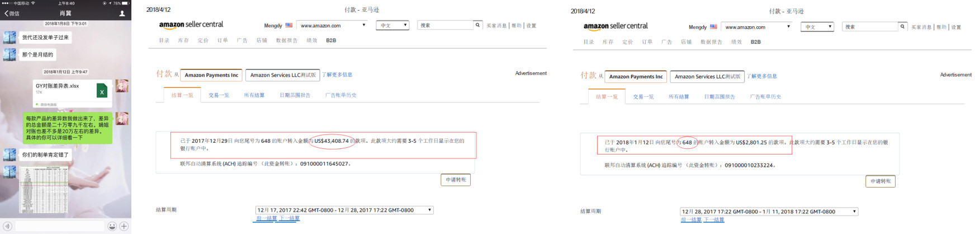The height and width of the screenshot is (234, 980).
Task: Click the magnifier search icon on the US$43,408.74 page
Action: [x=477, y=25]
